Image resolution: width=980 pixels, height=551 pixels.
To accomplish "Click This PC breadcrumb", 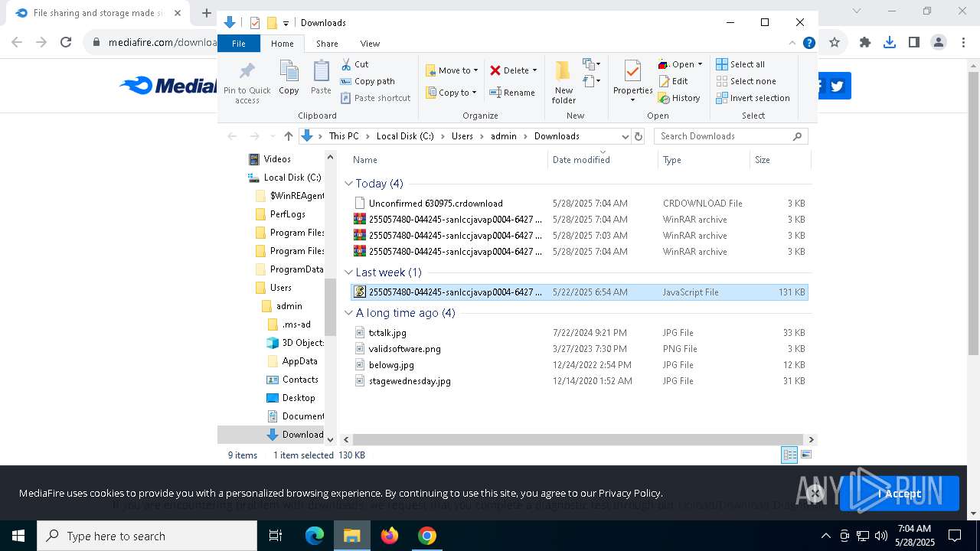I will pos(344,136).
